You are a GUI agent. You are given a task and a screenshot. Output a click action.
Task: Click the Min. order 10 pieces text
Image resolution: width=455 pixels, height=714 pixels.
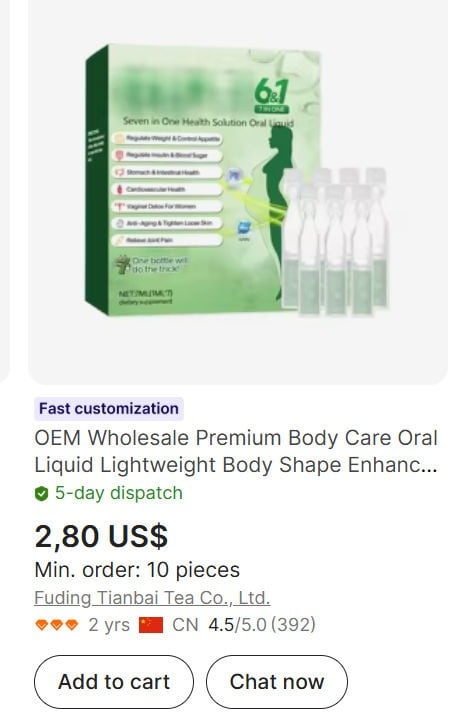point(137,570)
